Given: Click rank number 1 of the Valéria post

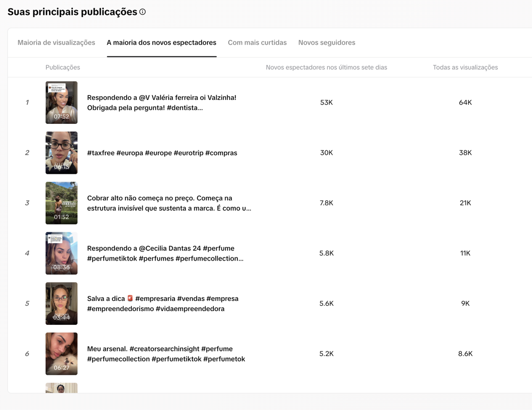Looking at the screenshot, I should [x=27, y=103].
